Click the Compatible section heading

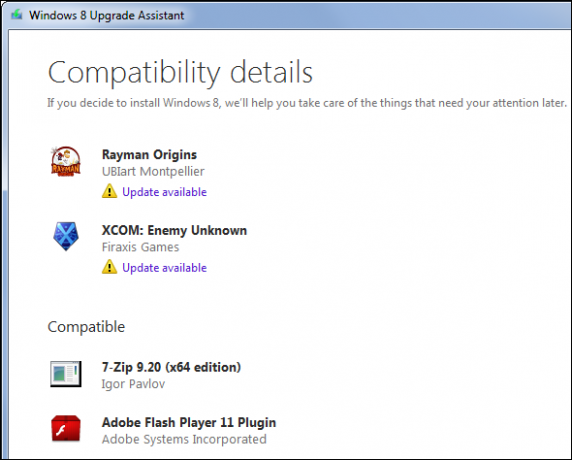(86, 327)
